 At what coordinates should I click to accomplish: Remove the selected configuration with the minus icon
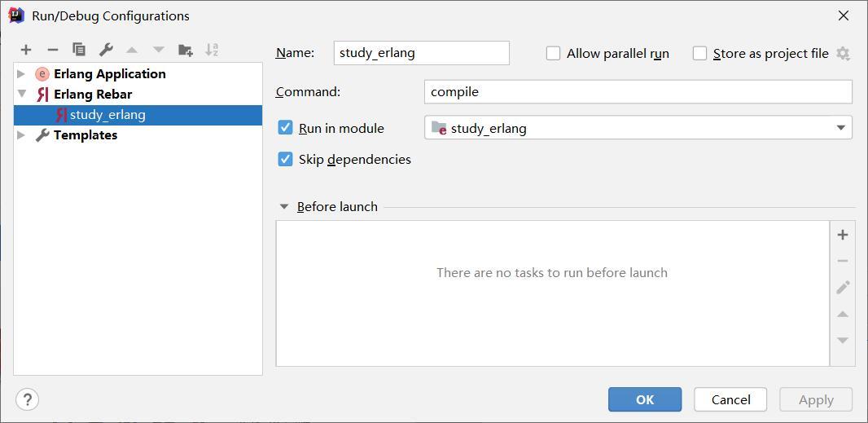53,50
